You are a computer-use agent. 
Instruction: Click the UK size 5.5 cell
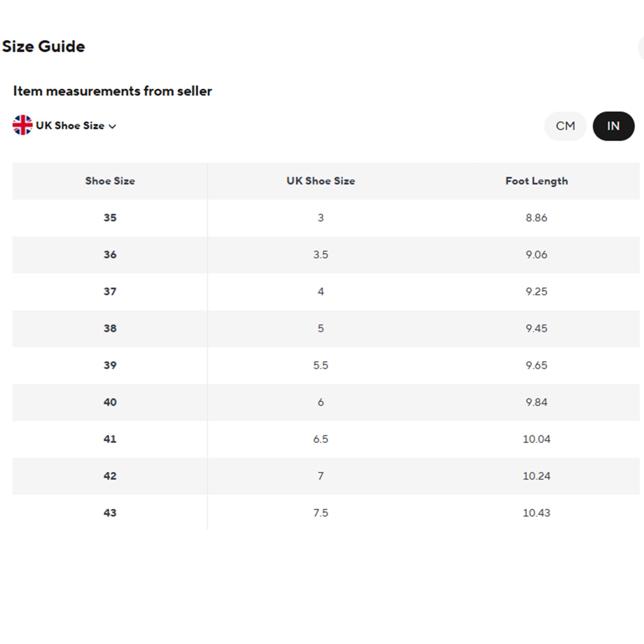pos(321,365)
